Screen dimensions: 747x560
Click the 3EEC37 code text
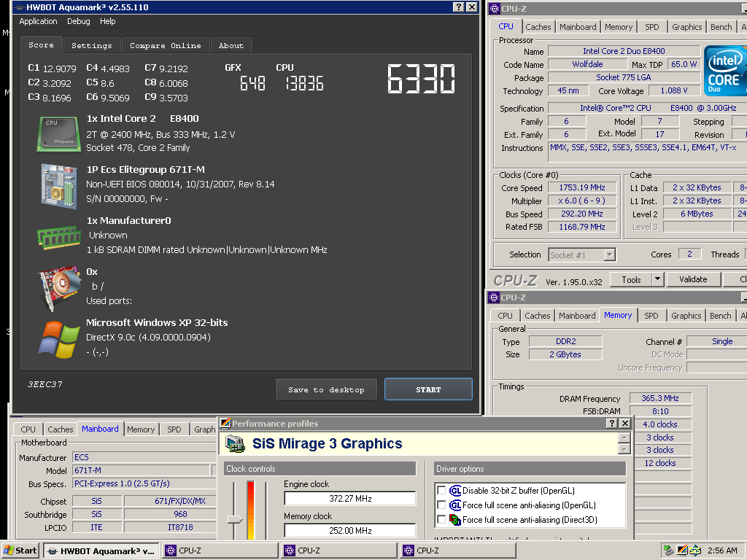[x=44, y=384]
